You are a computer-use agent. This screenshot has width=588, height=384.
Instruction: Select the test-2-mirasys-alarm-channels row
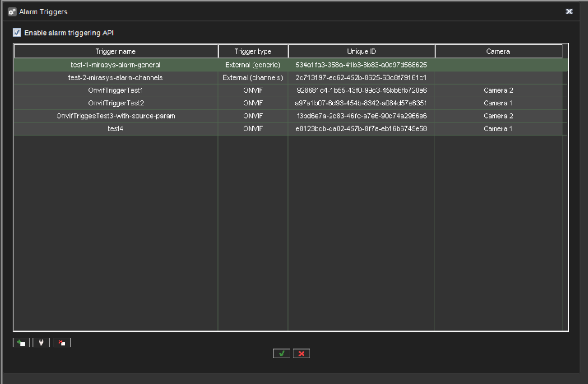[x=116, y=77]
